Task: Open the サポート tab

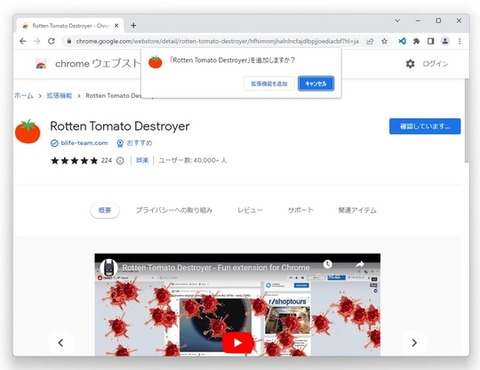Action: 301,210
